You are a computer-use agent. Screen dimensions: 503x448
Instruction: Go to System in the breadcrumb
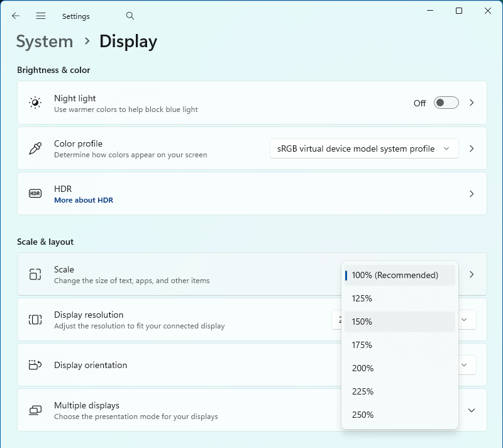(45, 42)
